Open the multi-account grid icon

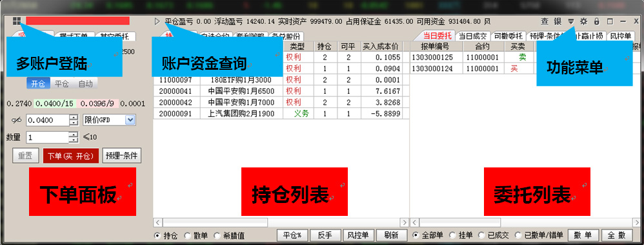click(17, 21)
